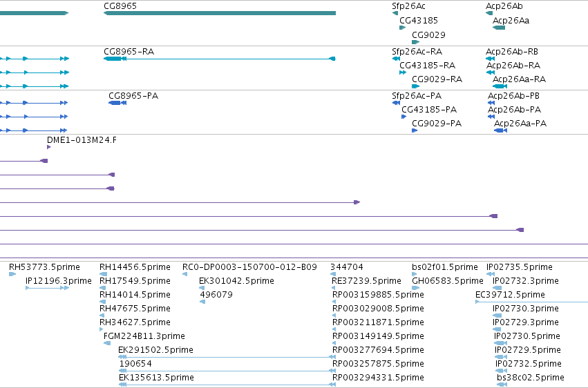Select the DME1-013M24.F marker arrow
This screenshot has width=588, height=388.
point(49,147)
